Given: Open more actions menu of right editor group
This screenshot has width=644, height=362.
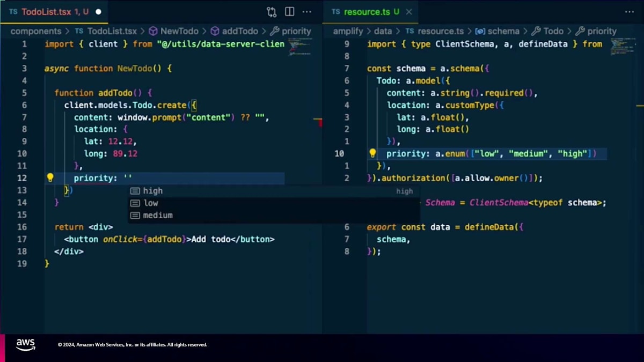Looking at the screenshot, I should click(x=630, y=12).
